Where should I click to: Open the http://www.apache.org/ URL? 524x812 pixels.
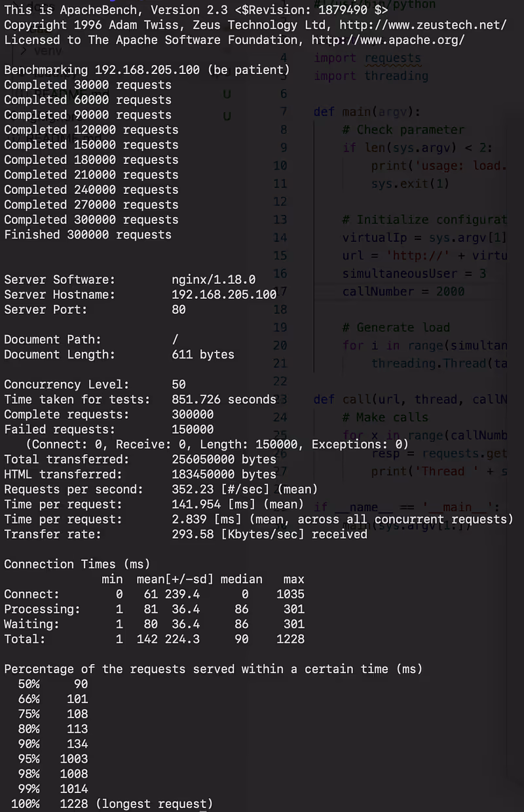point(388,40)
